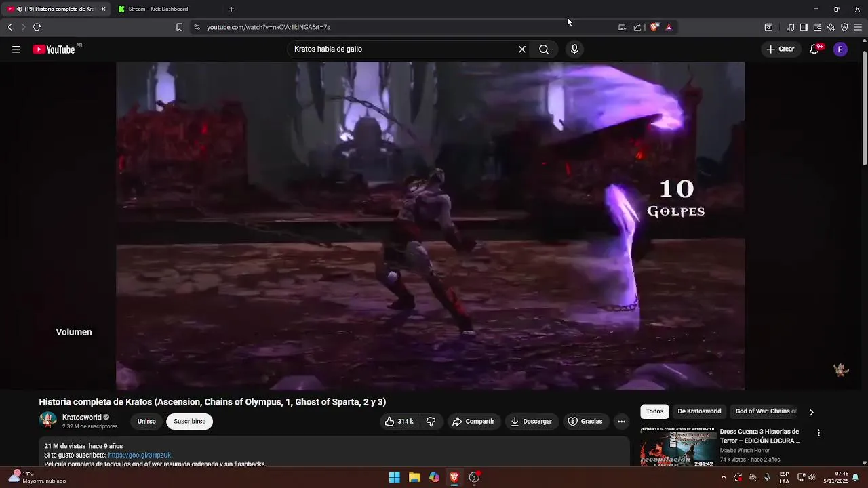868x488 pixels.
Task: Toggle the browser sidebar panel
Action: (804, 27)
